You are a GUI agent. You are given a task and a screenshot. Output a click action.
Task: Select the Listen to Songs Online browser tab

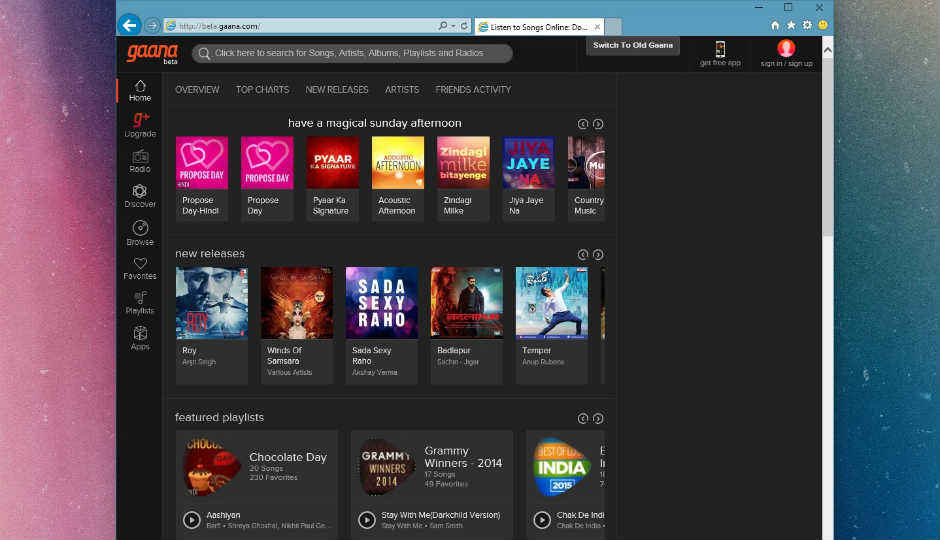pyautogui.click(x=538, y=27)
